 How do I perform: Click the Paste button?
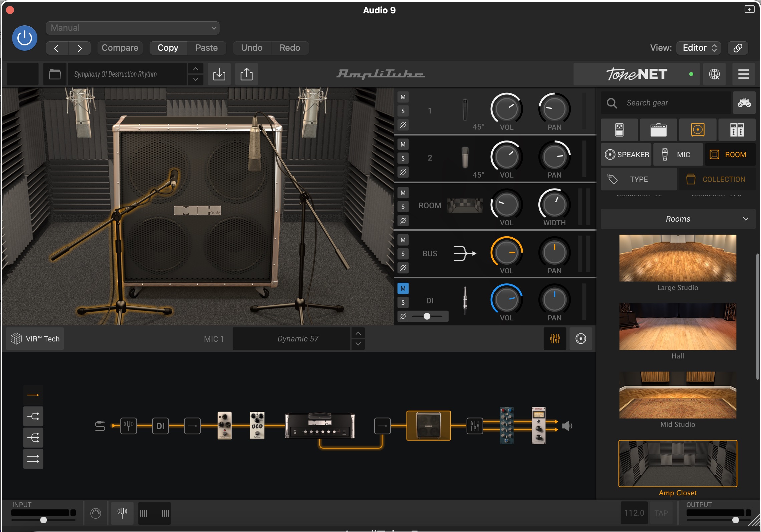[207, 48]
